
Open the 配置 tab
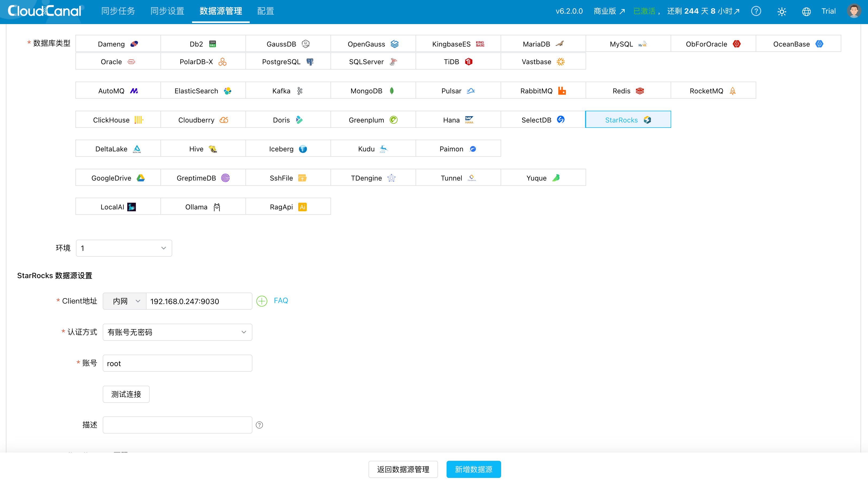coord(266,11)
